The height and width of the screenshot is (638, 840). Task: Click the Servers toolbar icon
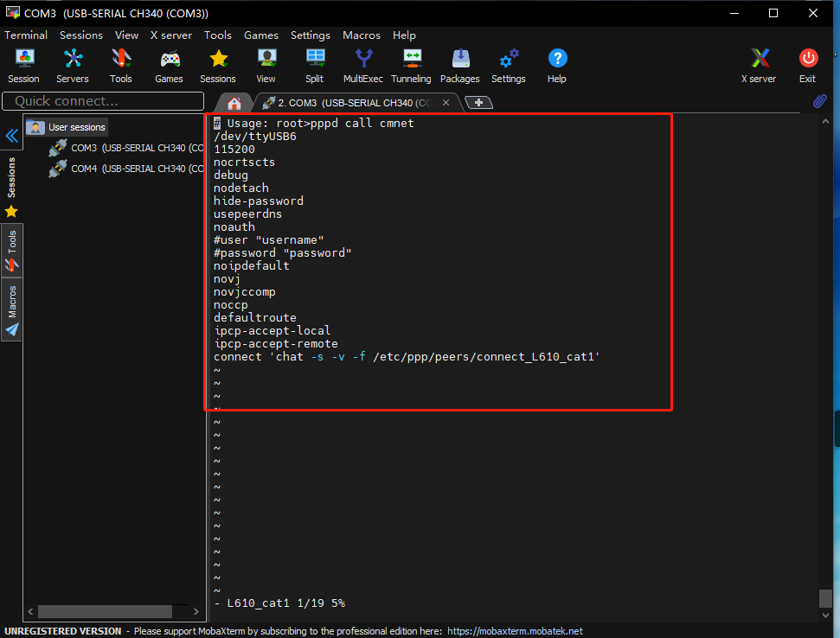pyautogui.click(x=73, y=66)
